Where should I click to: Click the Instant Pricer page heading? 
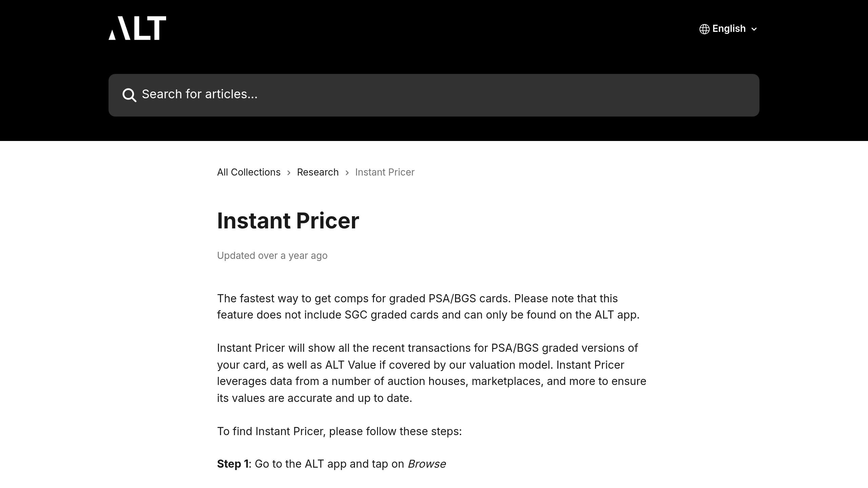(288, 221)
